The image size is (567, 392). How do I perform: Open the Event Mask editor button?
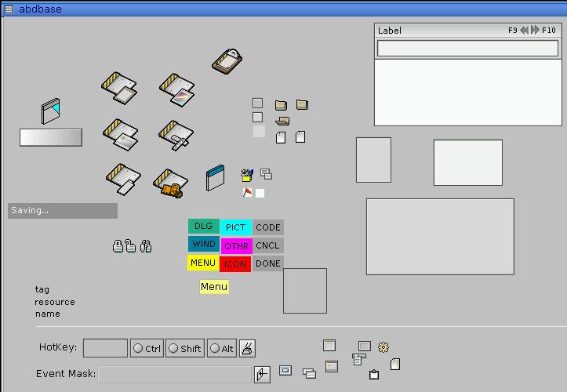pos(263,374)
